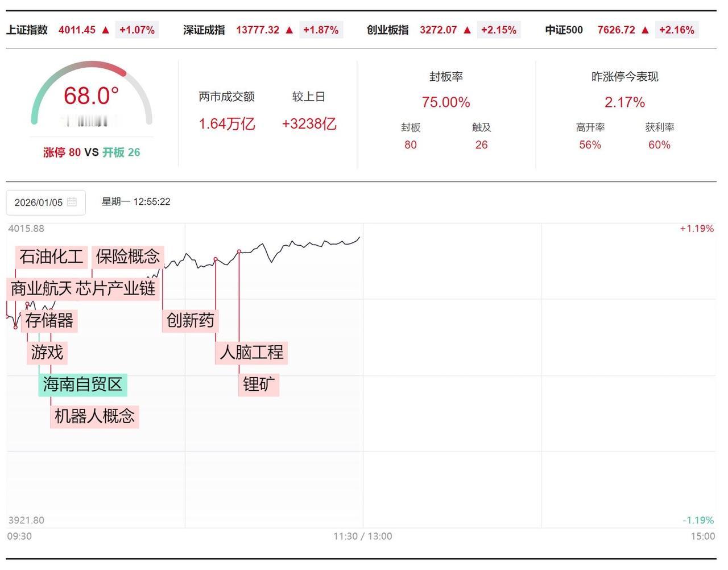Click the 68.0° sentiment gauge arc
Screen dimensions: 728x570
click(91, 94)
